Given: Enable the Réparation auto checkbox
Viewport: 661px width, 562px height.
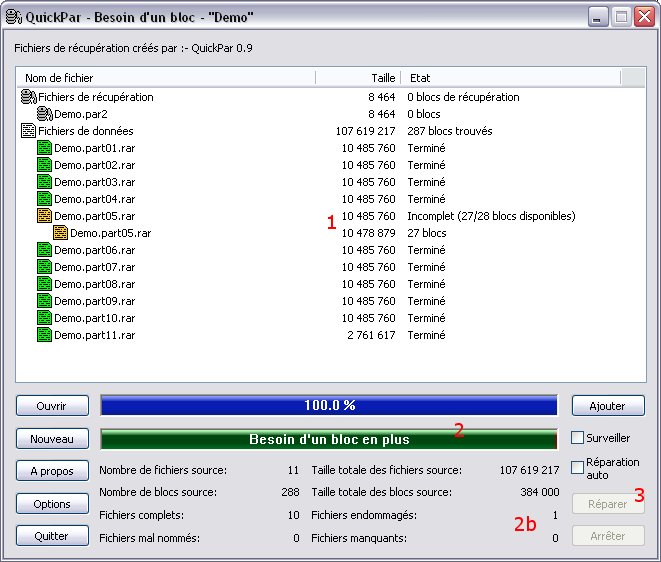Looking at the screenshot, I should (577, 467).
